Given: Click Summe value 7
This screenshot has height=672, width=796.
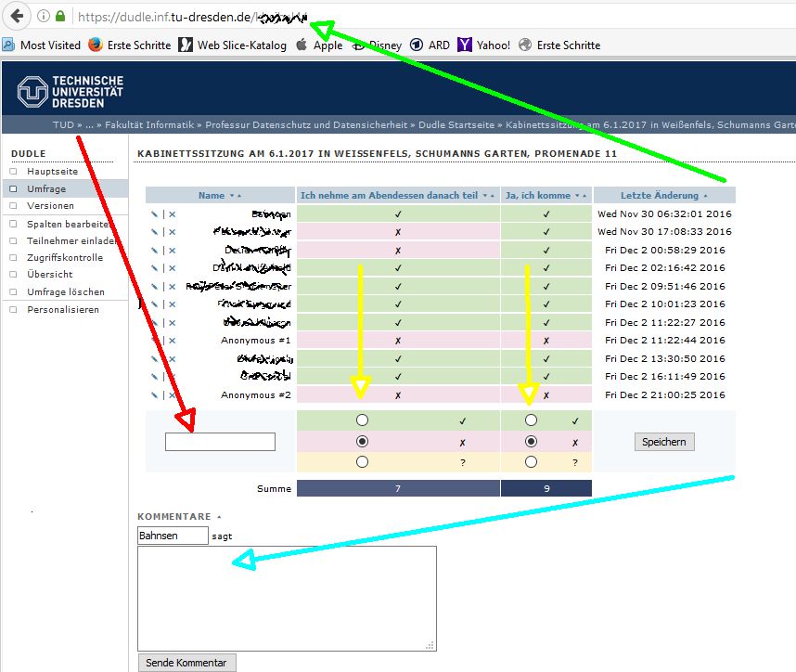Looking at the screenshot, I should coord(398,488).
